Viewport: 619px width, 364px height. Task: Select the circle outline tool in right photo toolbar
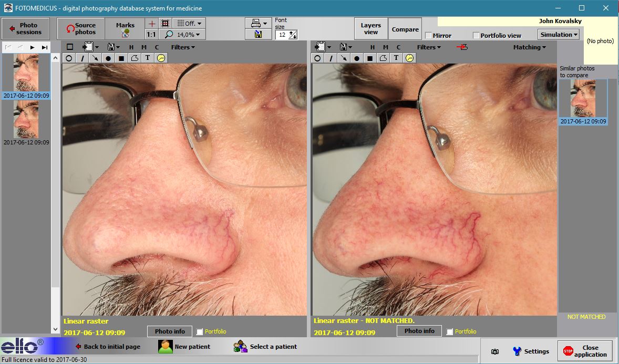pos(317,58)
